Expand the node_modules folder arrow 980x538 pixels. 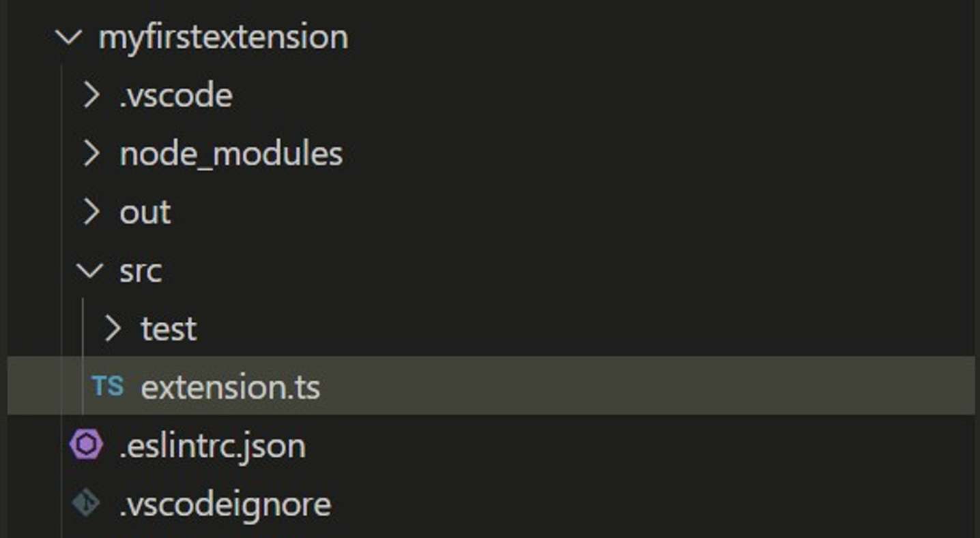click(x=91, y=154)
